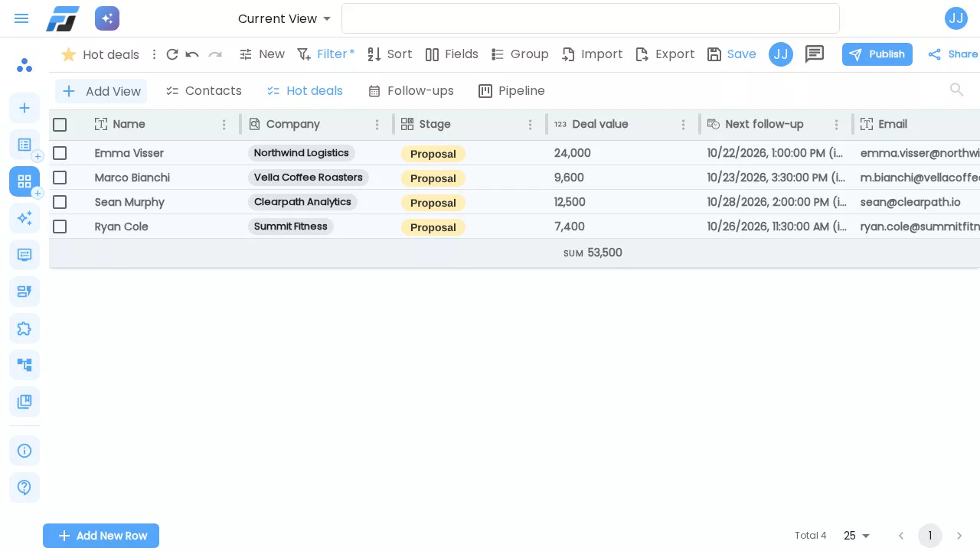Switch to the Follow-ups view tab
The height and width of the screenshot is (551, 980).
click(411, 91)
